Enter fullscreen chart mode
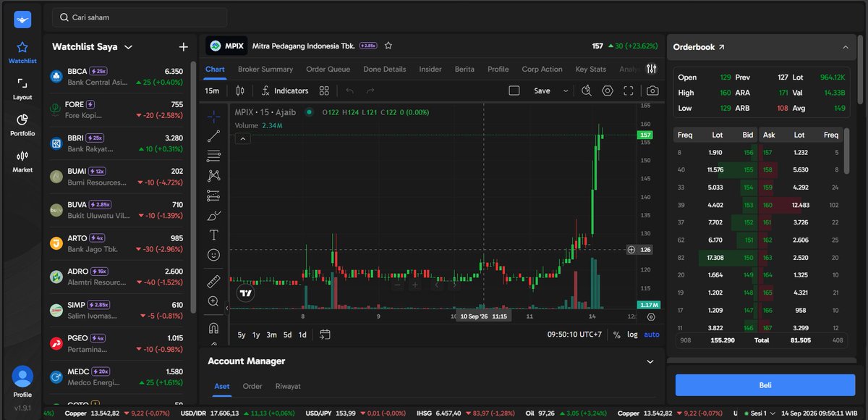 coord(629,91)
